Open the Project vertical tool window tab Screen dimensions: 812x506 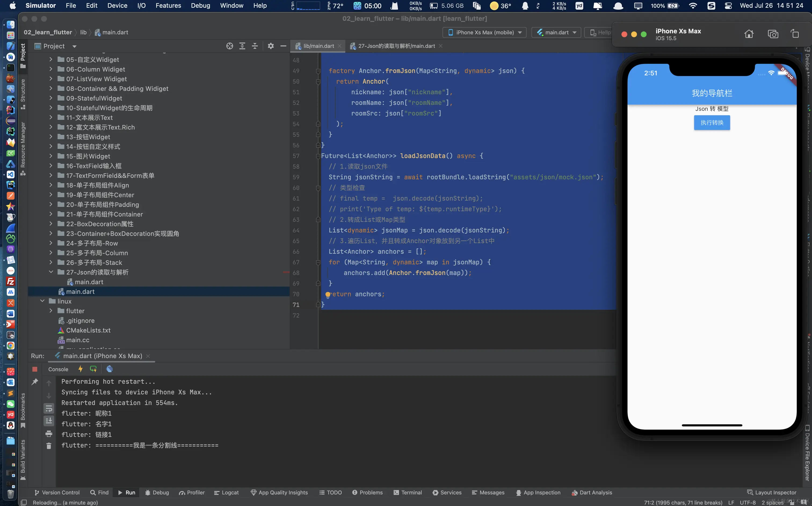pos(23,56)
